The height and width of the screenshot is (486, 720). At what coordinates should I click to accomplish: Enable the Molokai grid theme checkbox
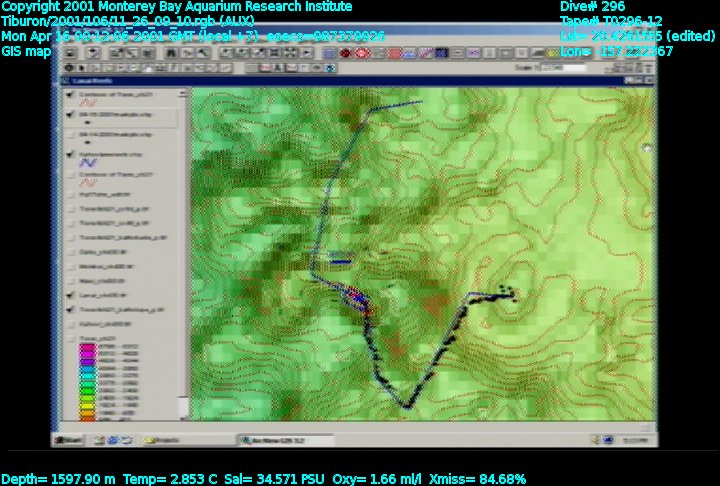(x=71, y=266)
